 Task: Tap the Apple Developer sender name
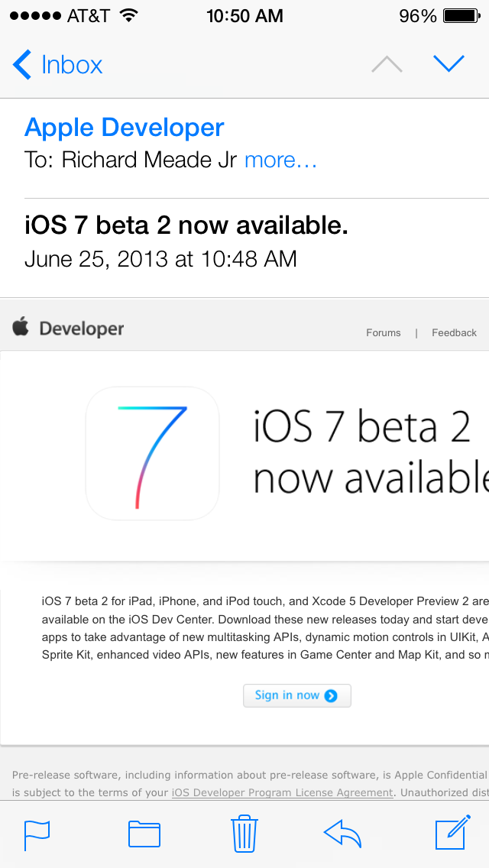(125, 128)
